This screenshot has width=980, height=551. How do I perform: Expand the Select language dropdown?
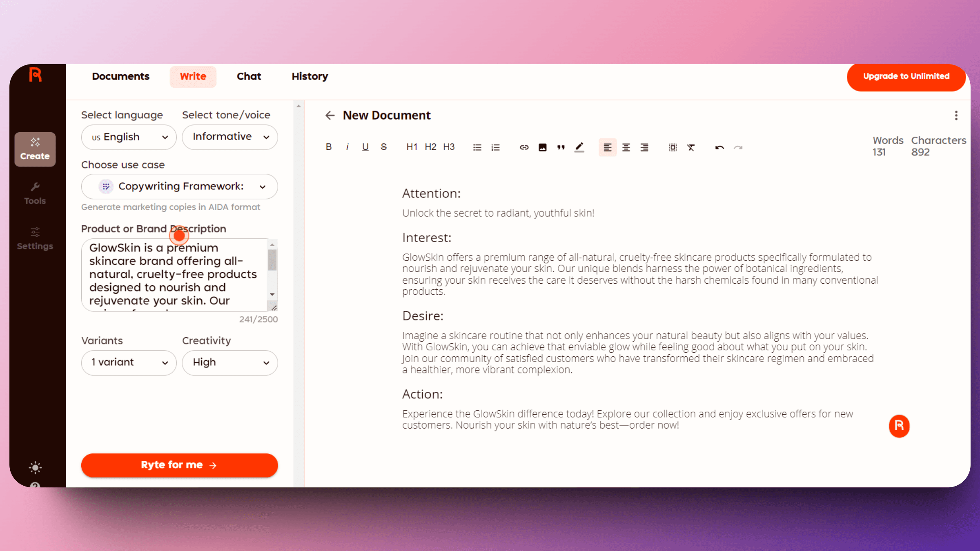(x=128, y=137)
